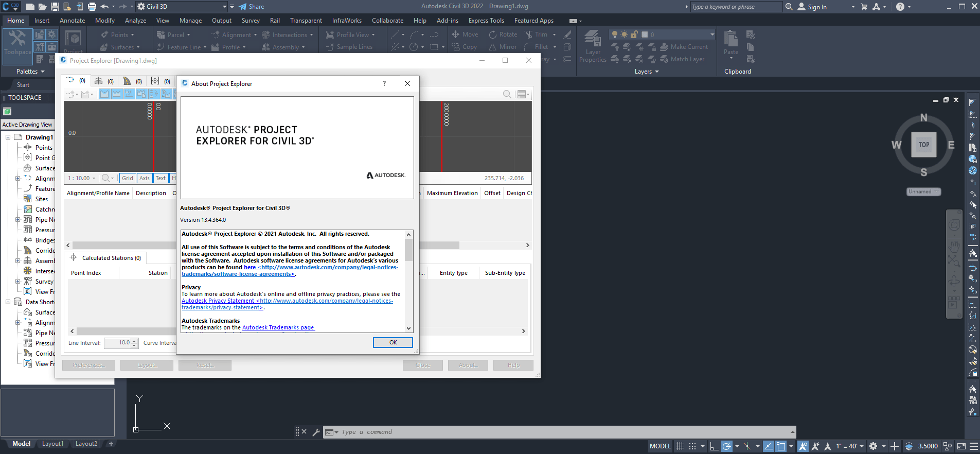Toggle annotation visibility icon in status bar
This screenshot has height=454, width=980.
click(x=803, y=446)
